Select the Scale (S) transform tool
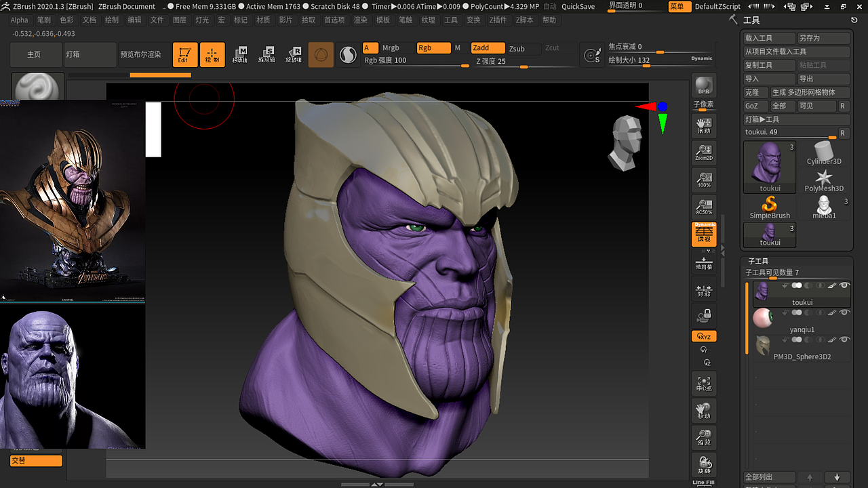The height and width of the screenshot is (488, 868). point(267,55)
